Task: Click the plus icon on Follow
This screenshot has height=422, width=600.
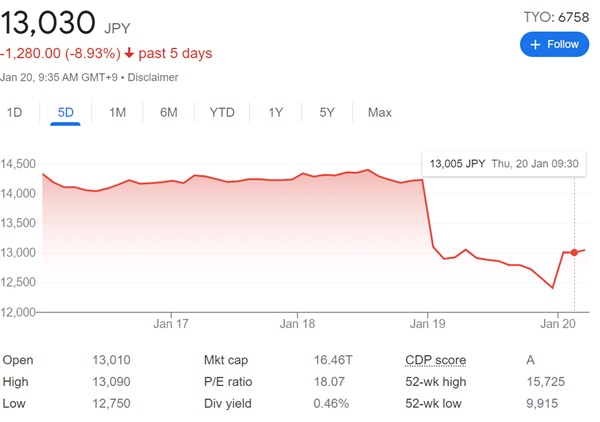Action: coord(535,44)
